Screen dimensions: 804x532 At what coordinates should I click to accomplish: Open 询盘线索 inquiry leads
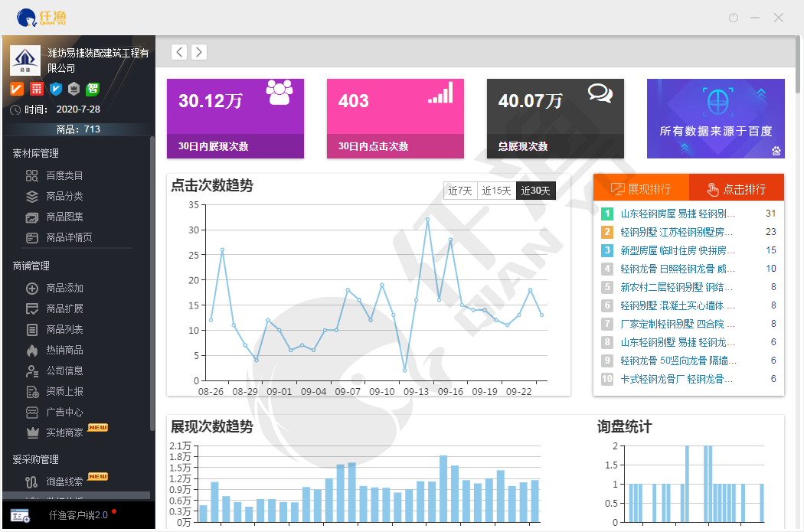pos(64,481)
